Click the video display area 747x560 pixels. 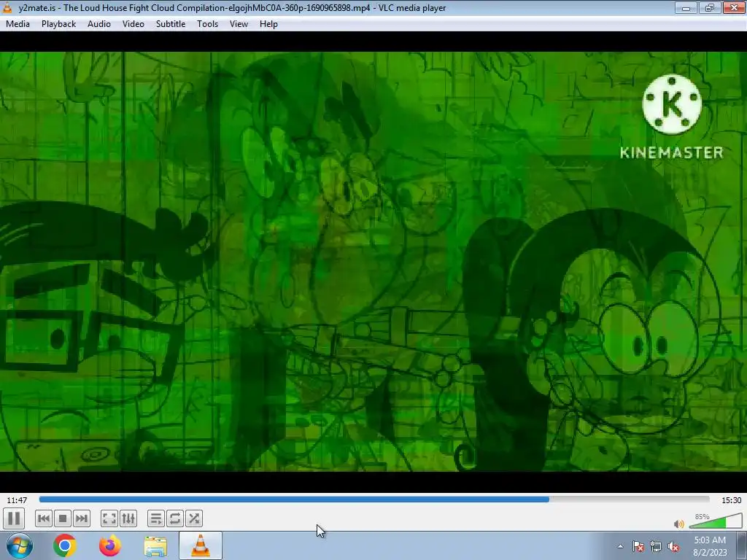373,262
